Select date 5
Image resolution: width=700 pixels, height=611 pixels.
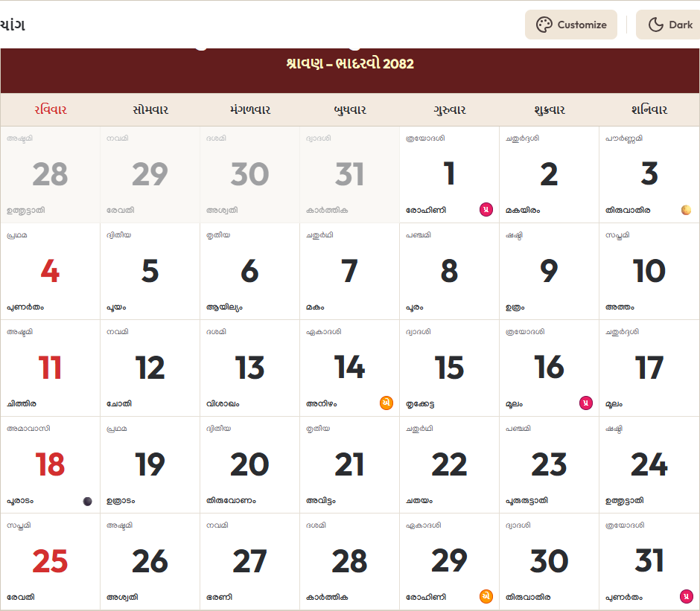tap(150, 272)
